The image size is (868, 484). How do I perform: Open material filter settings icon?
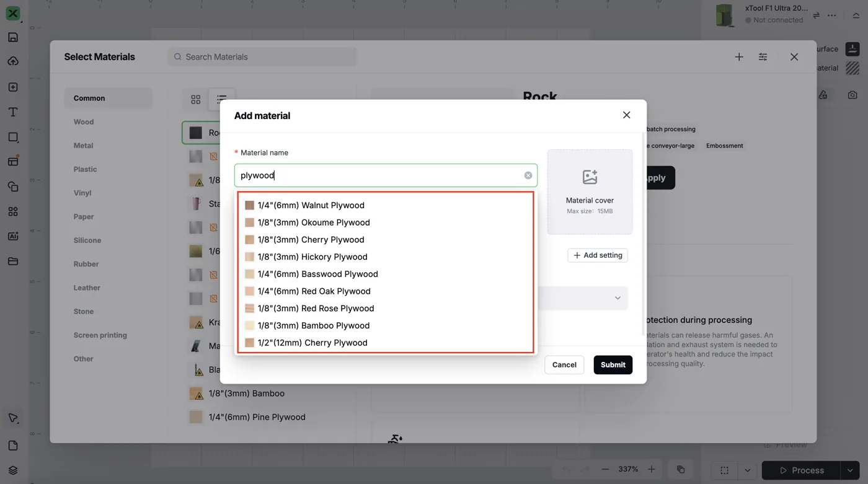click(x=763, y=57)
